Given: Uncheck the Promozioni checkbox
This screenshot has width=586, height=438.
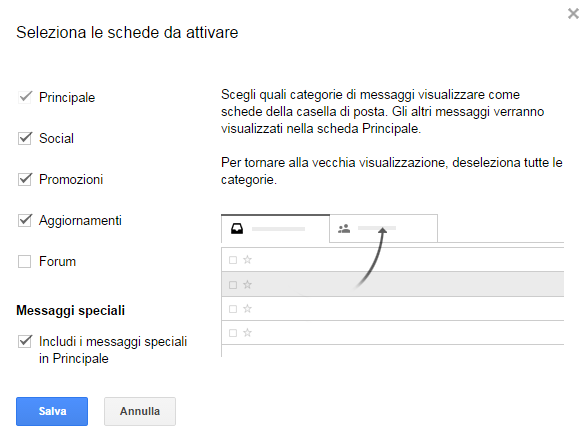Looking at the screenshot, I should pos(25,179).
